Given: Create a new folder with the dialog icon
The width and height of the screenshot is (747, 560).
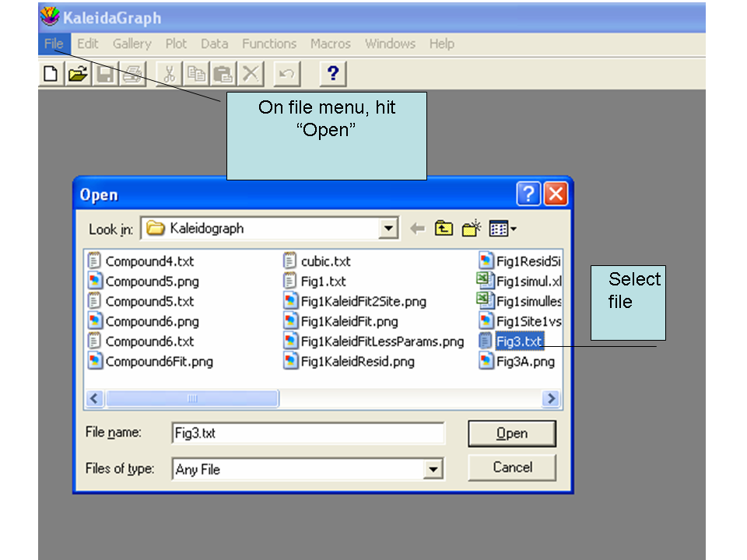Looking at the screenshot, I should (x=472, y=229).
